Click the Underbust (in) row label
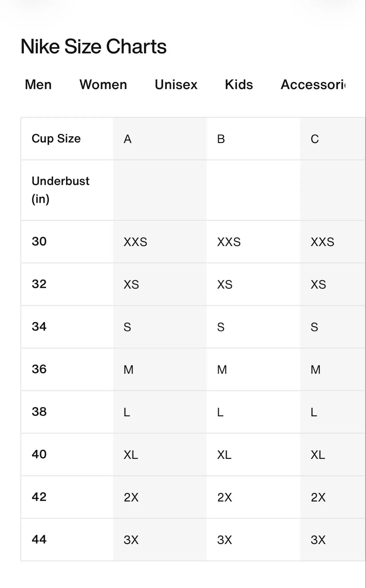This screenshot has width=366, height=588. coord(61,190)
